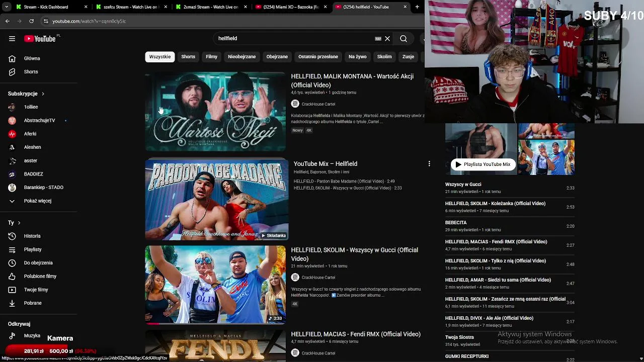
Task: Click the YouTube logo
Action: point(40,39)
